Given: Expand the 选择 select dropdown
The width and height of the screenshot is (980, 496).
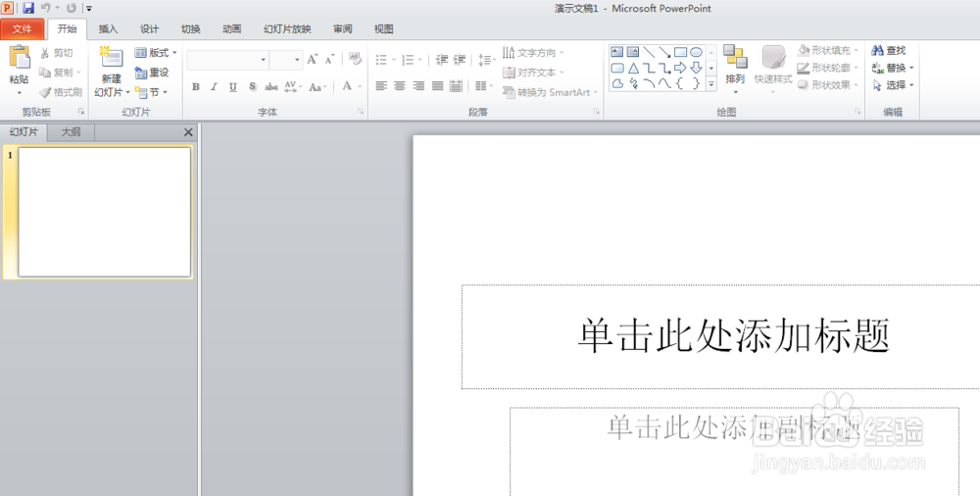Looking at the screenshot, I should pyautogui.click(x=911, y=85).
